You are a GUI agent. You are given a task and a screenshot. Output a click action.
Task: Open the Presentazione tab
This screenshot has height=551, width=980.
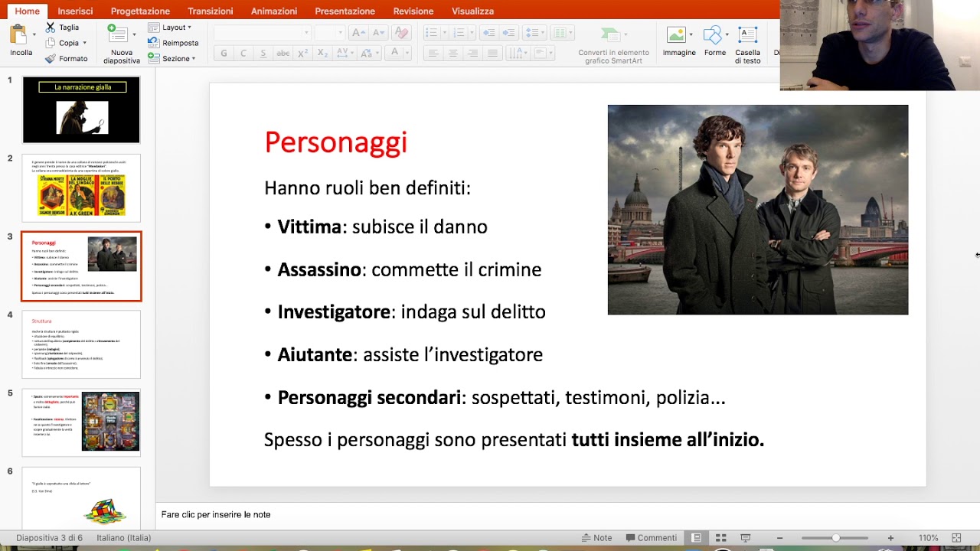pos(345,11)
